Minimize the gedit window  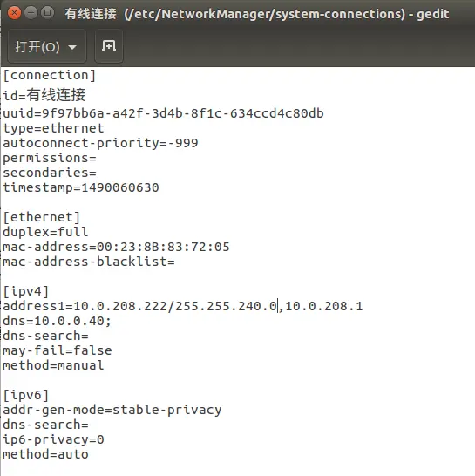(x=31, y=13)
